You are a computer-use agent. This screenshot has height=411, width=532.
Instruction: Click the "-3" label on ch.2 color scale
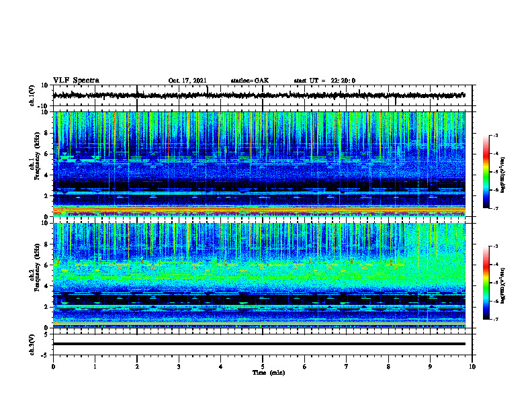496,246
